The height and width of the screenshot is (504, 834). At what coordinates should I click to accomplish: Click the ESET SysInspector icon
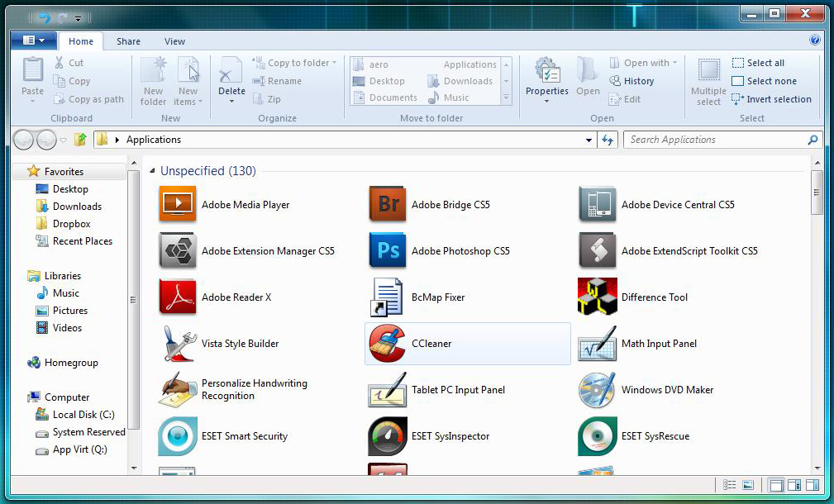click(388, 436)
